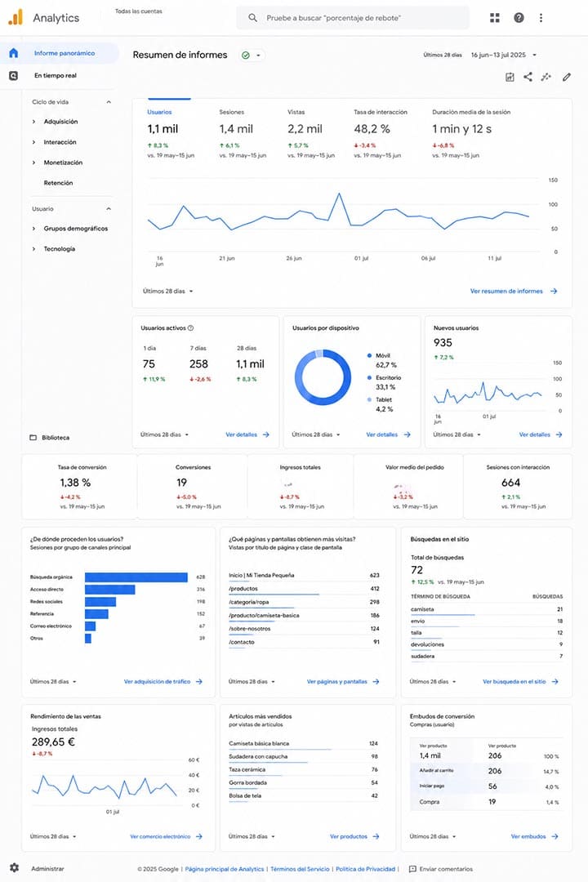Viewport: 588px width, 882px height.
Task: Expand the Interacción menu item
Action: tap(33, 142)
